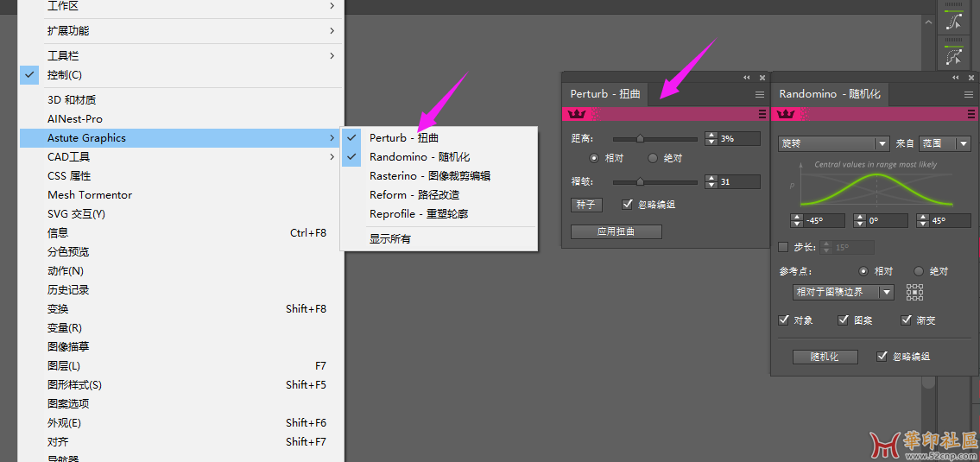Close the Perturb panel
The image size is (980, 462).
pos(762,78)
